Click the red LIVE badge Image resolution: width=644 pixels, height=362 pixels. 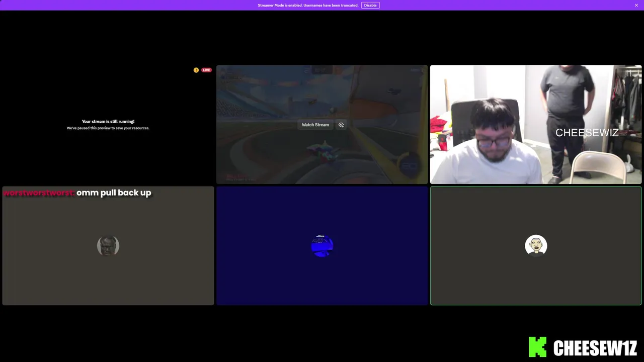(206, 70)
